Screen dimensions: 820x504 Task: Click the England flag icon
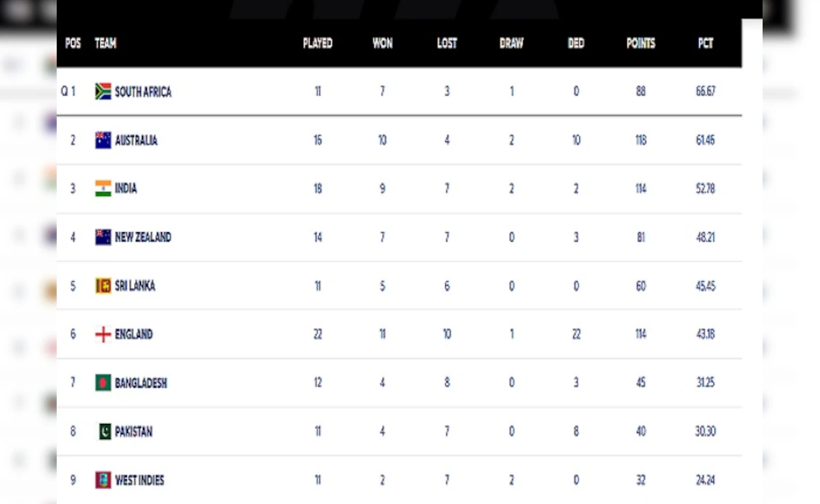point(103,334)
